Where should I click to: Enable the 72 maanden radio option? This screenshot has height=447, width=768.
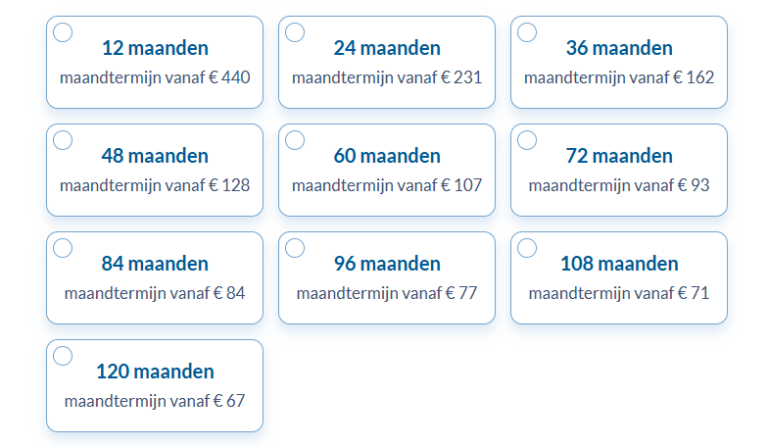click(x=527, y=140)
